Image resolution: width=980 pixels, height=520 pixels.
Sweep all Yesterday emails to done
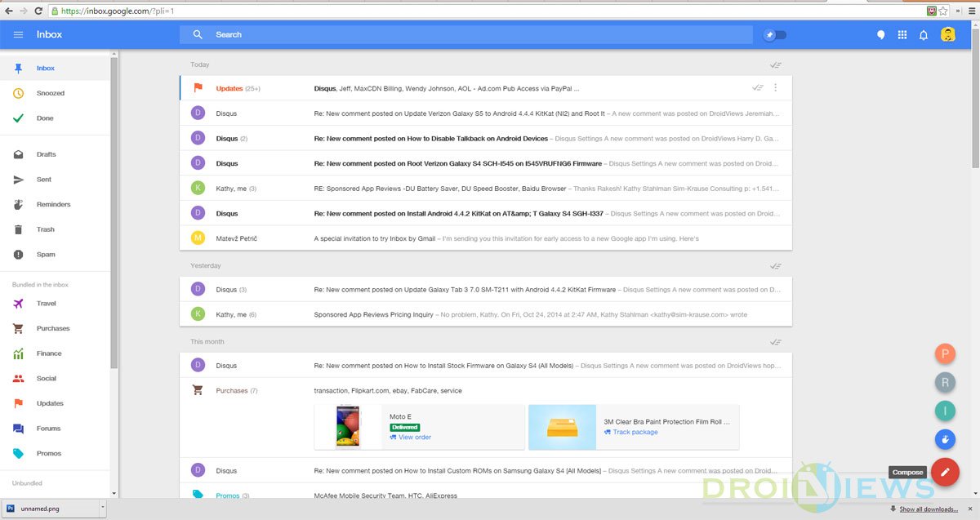click(775, 266)
